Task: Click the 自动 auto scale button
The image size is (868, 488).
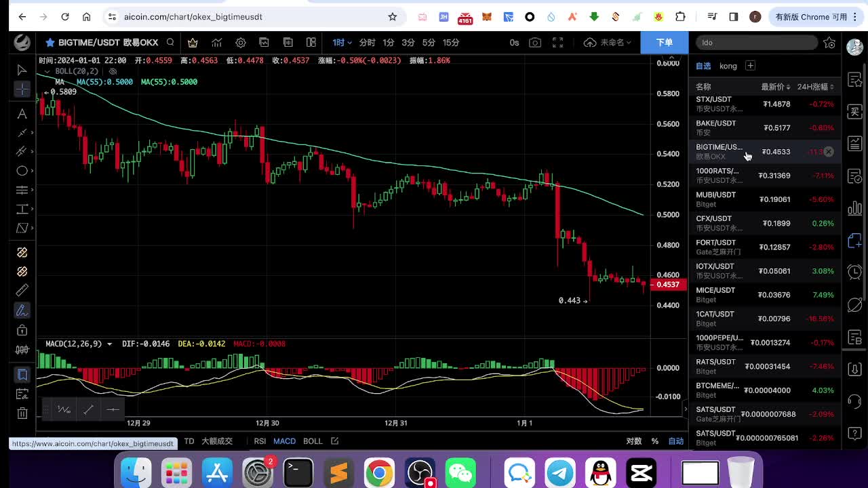Action: [x=676, y=441]
